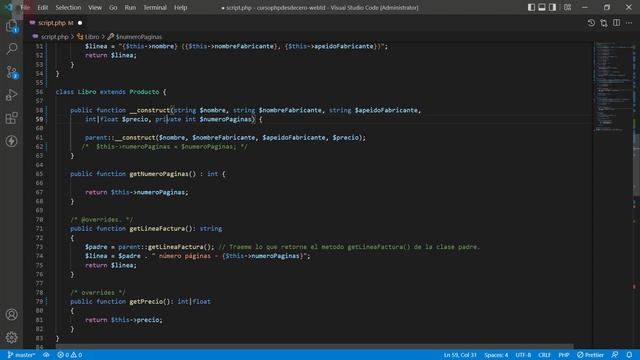Open the File menu
Image resolution: width=640 pixels, height=360 pixels.
click(25, 7)
